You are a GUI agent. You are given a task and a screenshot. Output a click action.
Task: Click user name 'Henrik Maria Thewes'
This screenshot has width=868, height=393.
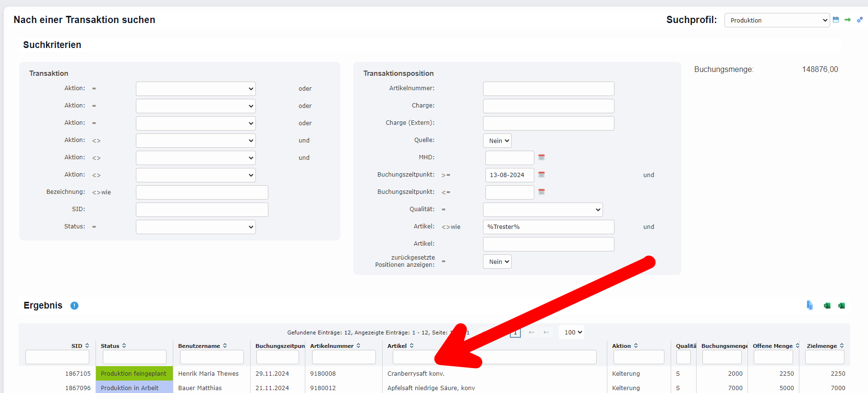coord(208,373)
